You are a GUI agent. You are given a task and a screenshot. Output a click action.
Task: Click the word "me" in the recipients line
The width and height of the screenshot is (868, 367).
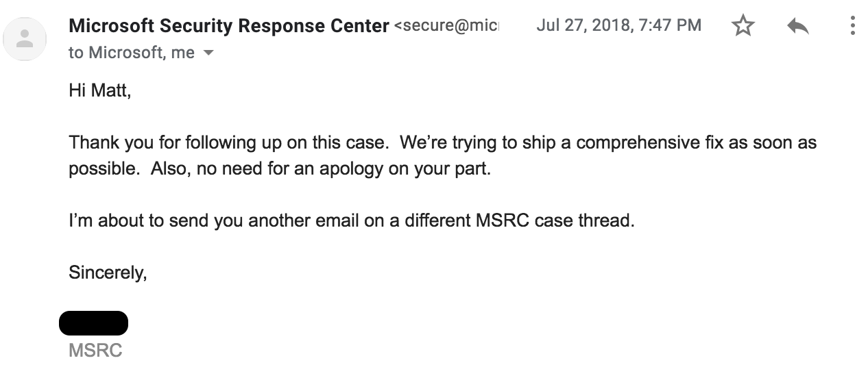tap(182, 53)
